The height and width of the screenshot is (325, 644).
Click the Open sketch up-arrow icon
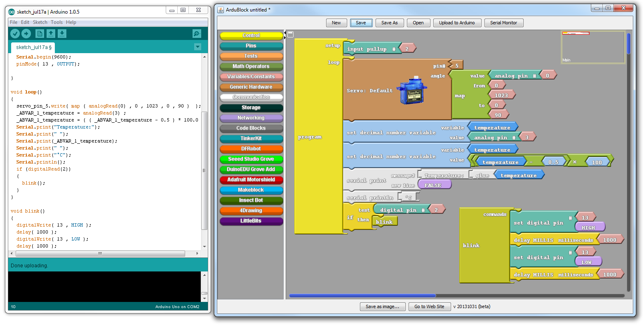click(51, 34)
